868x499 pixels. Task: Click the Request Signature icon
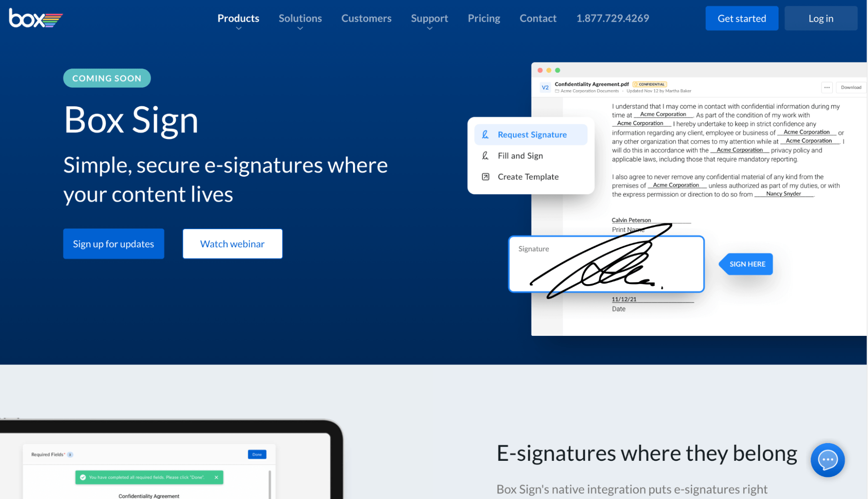(x=485, y=135)
